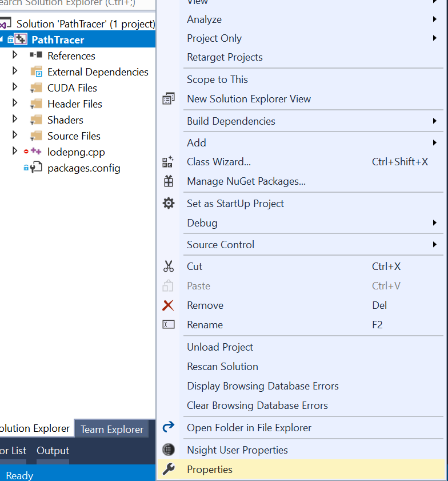Expand the References node

[14, 55]
